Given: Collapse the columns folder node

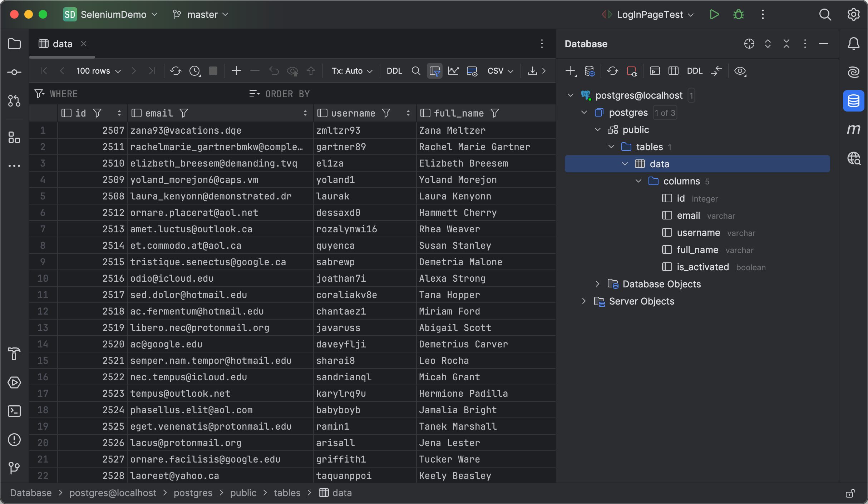Looking at the screenshot, I should (638, 181).
